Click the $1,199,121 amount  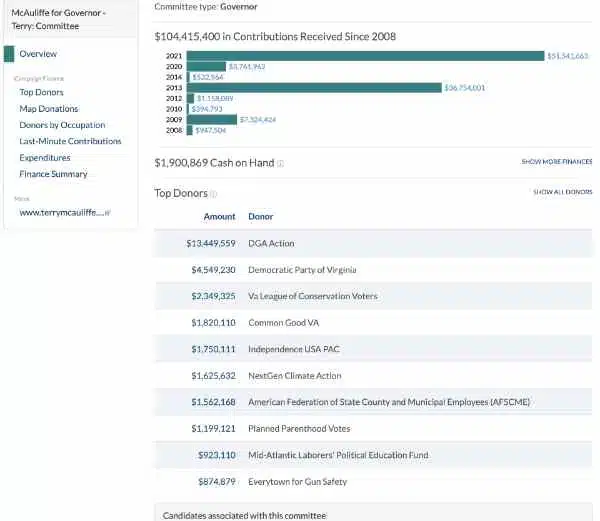pos(214,429)
